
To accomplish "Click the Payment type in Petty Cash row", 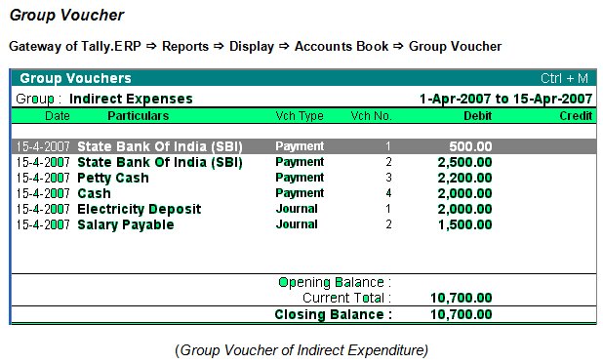I will (x=300, y=178).
